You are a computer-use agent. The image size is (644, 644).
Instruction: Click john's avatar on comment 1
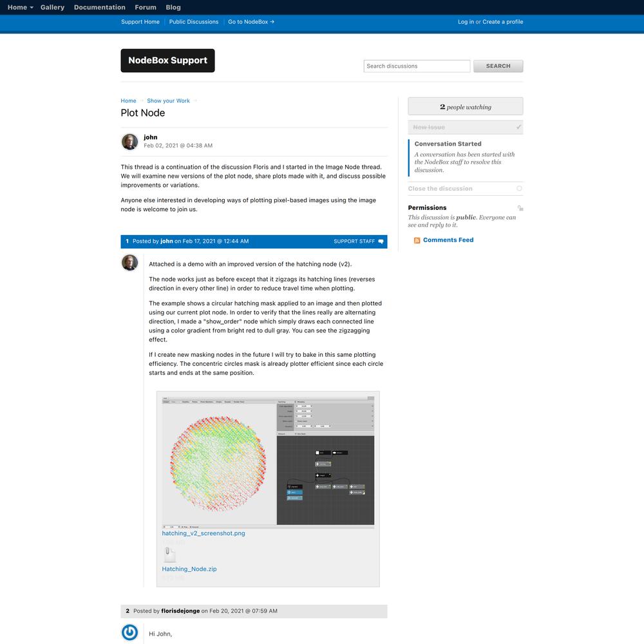tap(130, 263)
